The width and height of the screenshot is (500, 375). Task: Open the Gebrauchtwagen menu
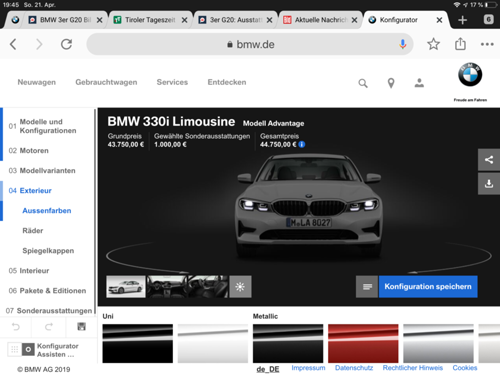click(106, 82)
